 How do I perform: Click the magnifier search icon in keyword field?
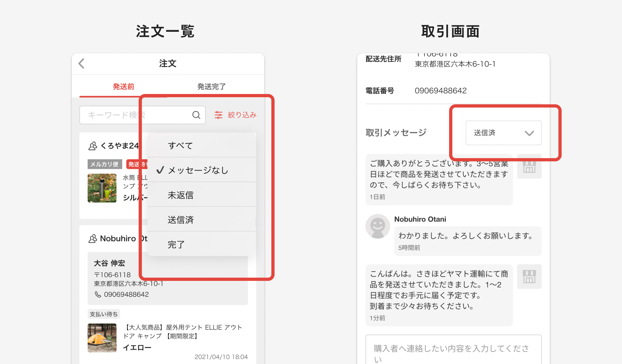click(x=196, y=115)
